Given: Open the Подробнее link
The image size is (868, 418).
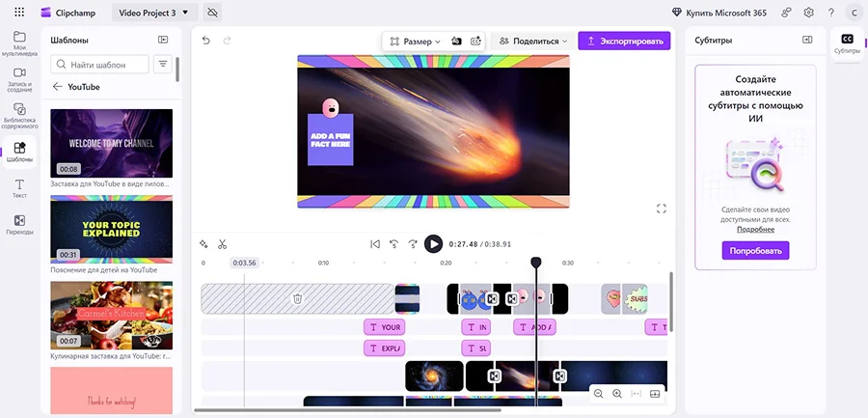Looking at the screenshot, I should coord(755,229).
